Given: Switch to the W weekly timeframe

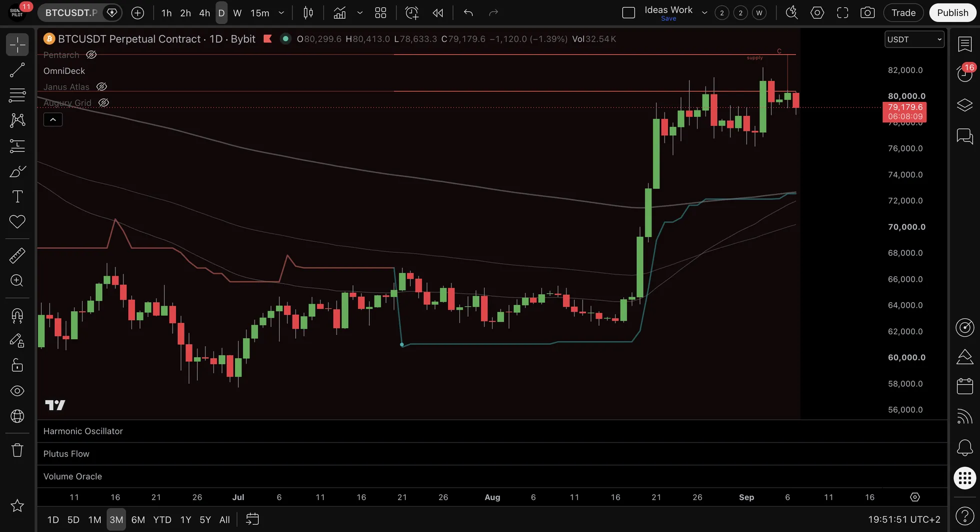Looking at the screenshot, I should click(237, 13).
